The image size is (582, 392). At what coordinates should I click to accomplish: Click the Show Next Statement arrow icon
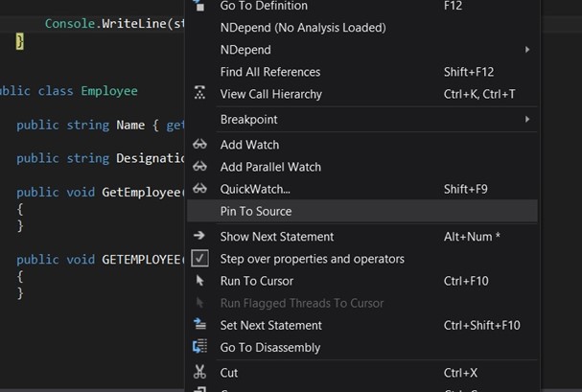pos(199,235)
